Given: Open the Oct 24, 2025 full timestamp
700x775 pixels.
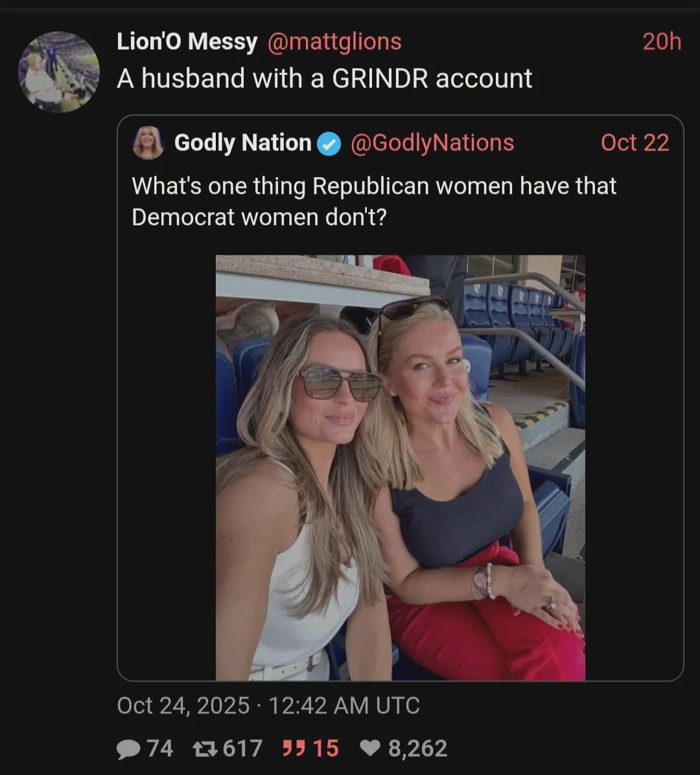Looking at the screenshot, I should [268, 706].
